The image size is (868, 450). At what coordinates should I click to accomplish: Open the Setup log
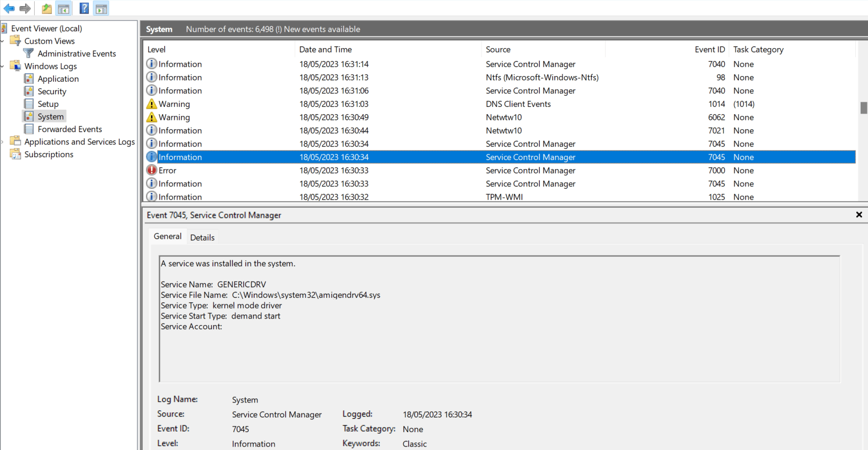[x=48, y=104]
